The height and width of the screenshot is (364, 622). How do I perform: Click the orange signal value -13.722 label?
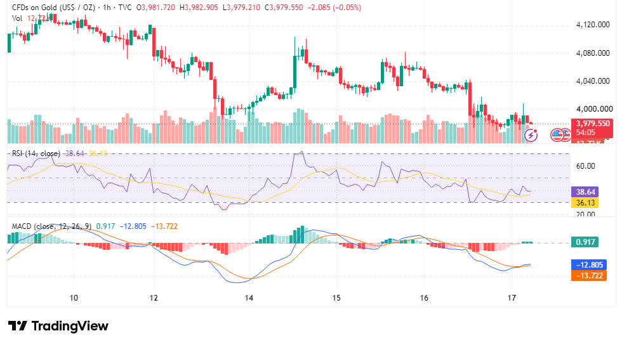(x=589, y=276)
